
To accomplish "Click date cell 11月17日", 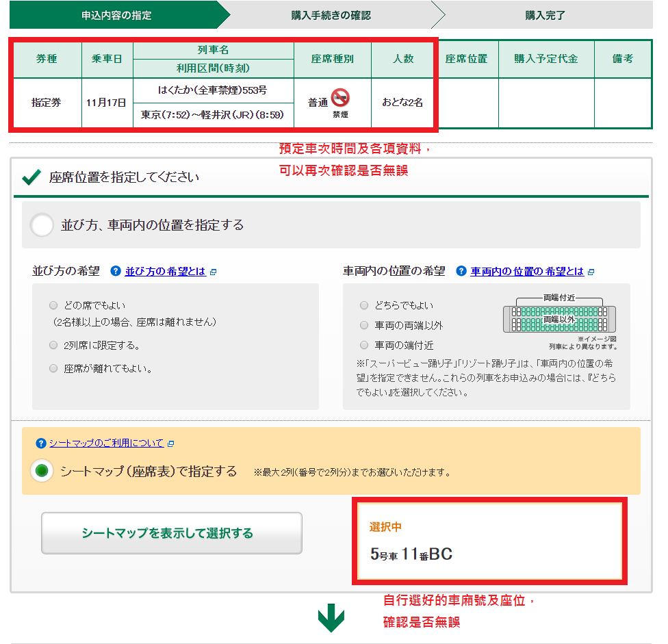I will tap(107, 103).
